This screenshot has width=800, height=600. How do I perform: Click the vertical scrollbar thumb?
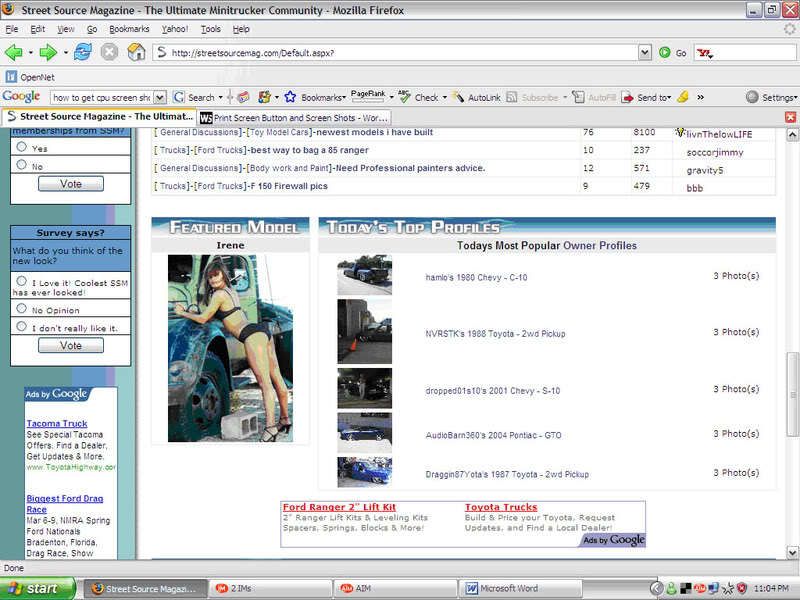point(792,394)
